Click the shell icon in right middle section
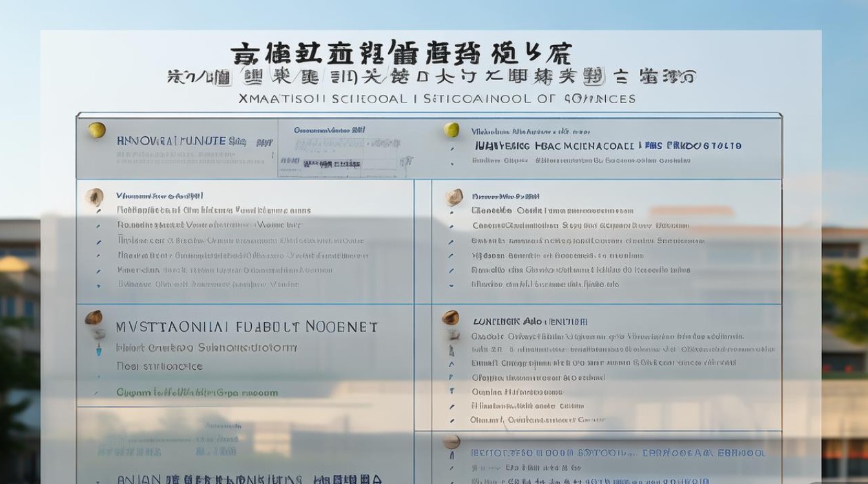 (x=454, y=197)
